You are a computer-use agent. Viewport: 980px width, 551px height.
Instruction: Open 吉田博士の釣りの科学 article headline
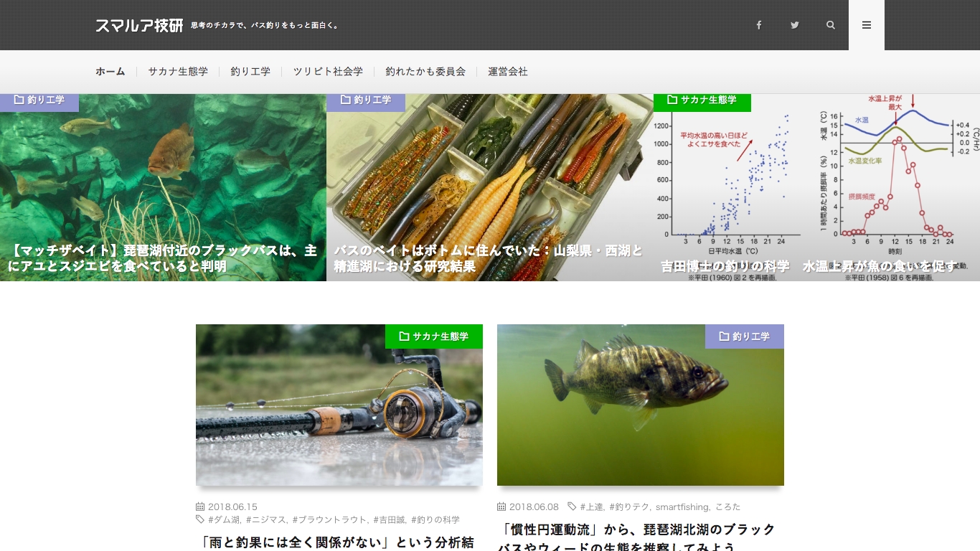pos(809,266)
